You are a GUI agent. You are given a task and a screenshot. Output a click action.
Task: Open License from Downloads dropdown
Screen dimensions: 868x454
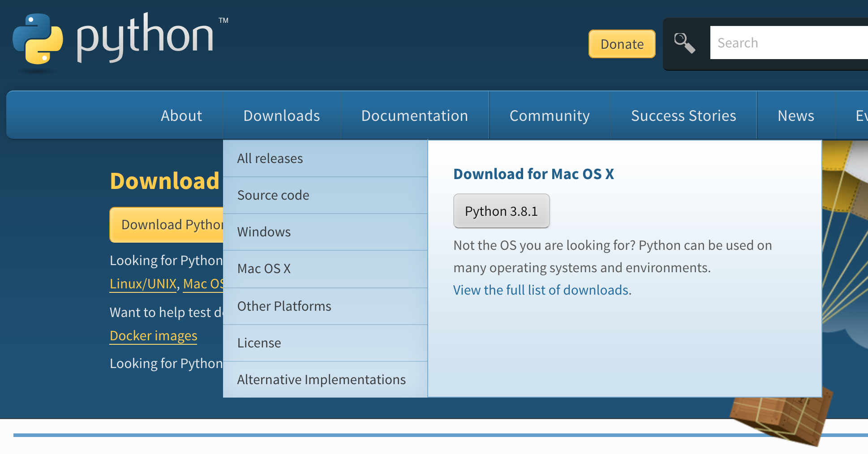pos(325,343)
